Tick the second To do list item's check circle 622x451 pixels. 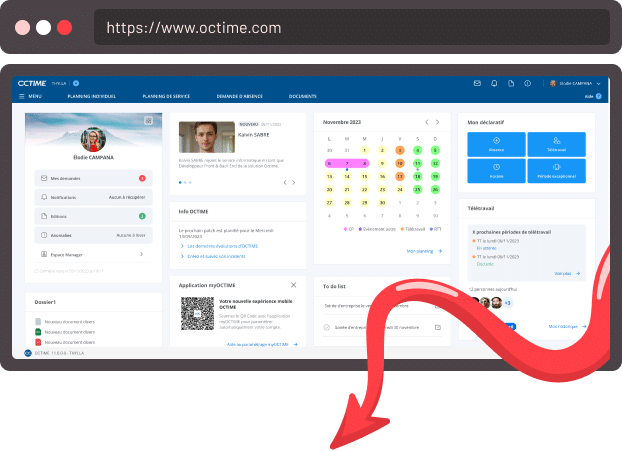pos(326,328)
